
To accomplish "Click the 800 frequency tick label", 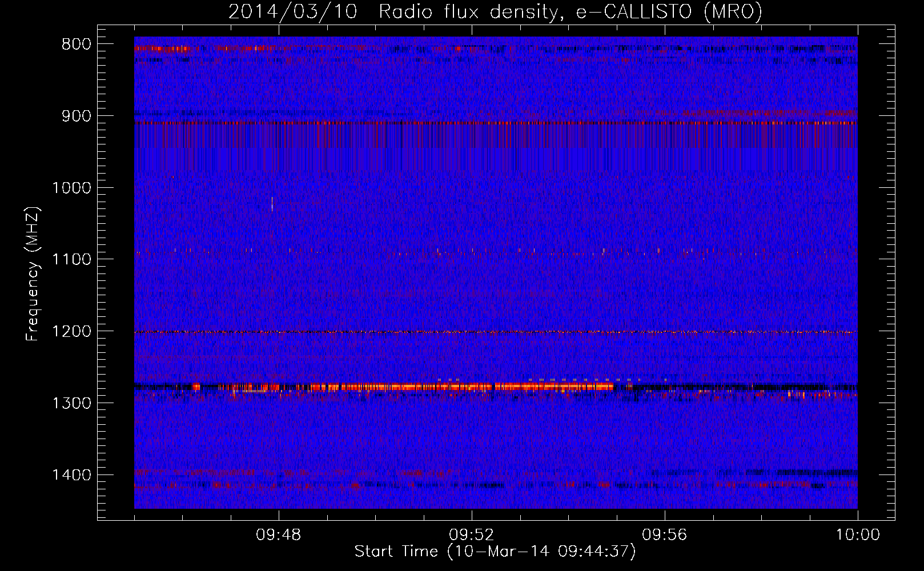I will coord(77,45).
